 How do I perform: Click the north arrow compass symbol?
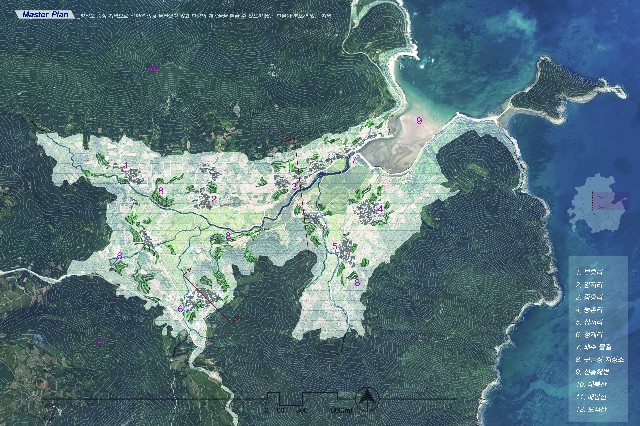[x=367, y=398]
